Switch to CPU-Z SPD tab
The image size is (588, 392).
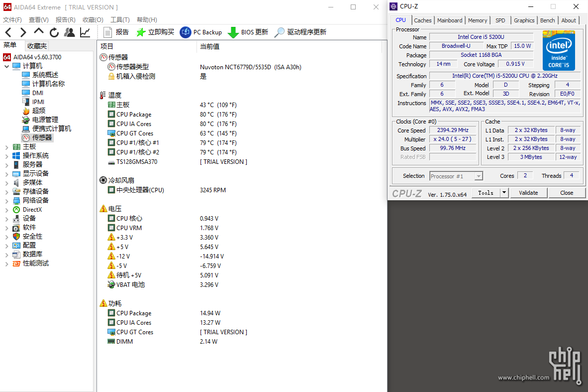click(500, 20)
